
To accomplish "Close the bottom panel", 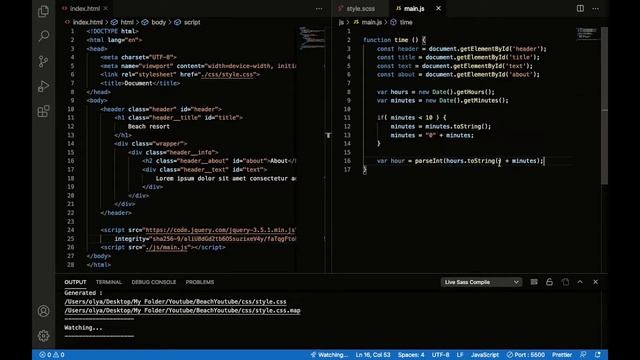I will point(596,282).
